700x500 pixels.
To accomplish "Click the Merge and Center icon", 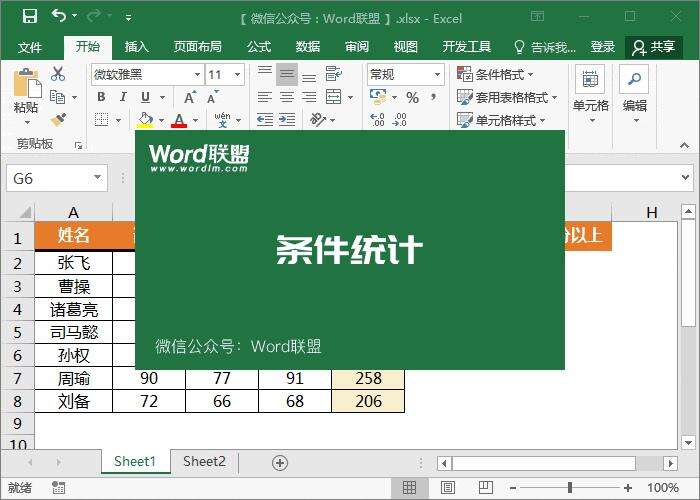I will [x=333, y=96].
